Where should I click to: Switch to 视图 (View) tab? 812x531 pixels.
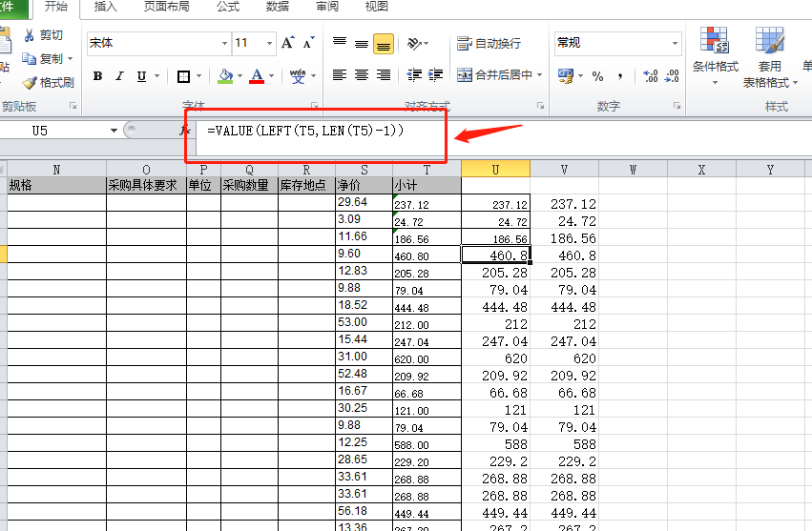coord(377,7)
